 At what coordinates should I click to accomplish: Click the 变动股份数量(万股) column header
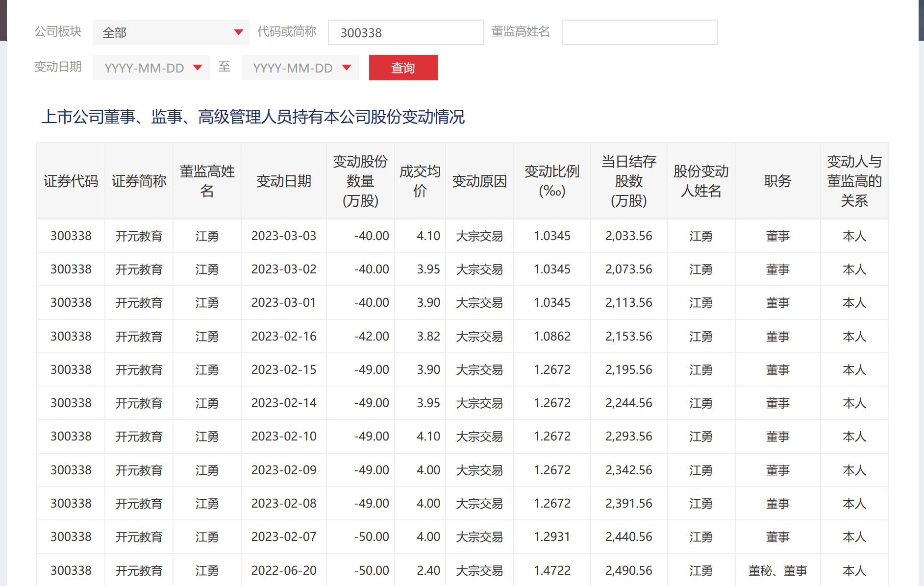[x=360, y=181]
